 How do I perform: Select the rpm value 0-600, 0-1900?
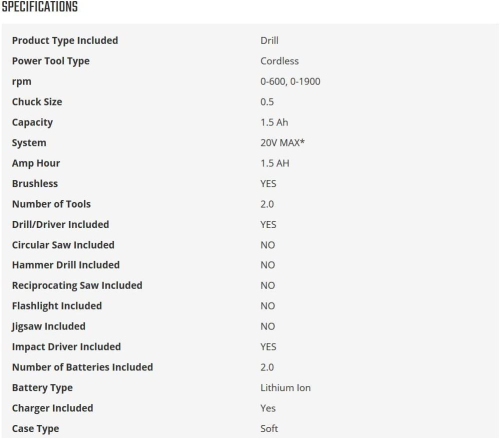290,82
